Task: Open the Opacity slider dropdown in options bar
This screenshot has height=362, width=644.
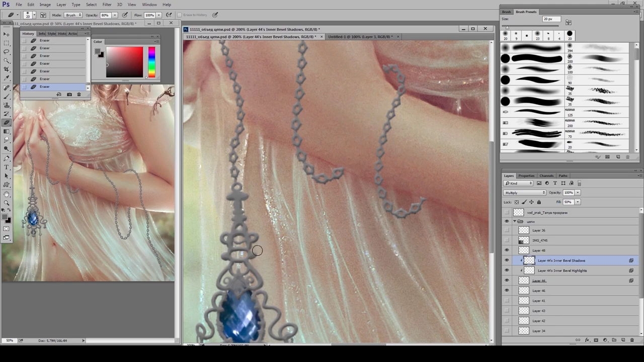Action: [x=115, y=15]
